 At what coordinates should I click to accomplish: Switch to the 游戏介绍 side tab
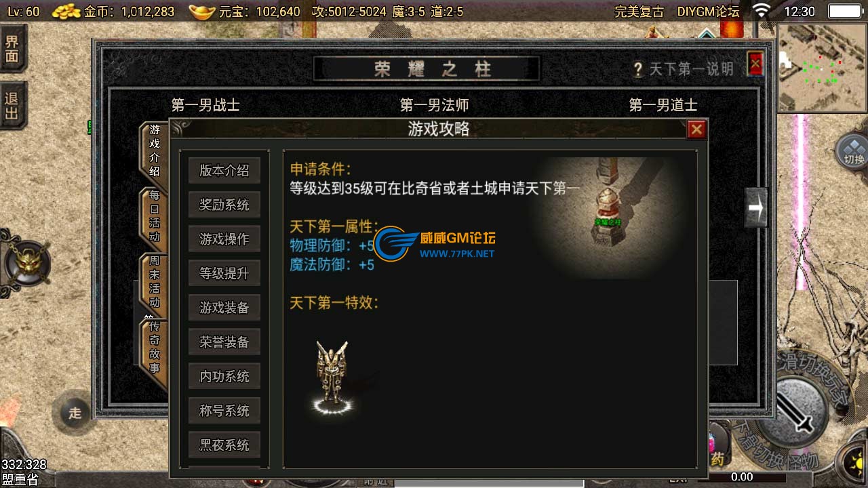tap(155, 150)
